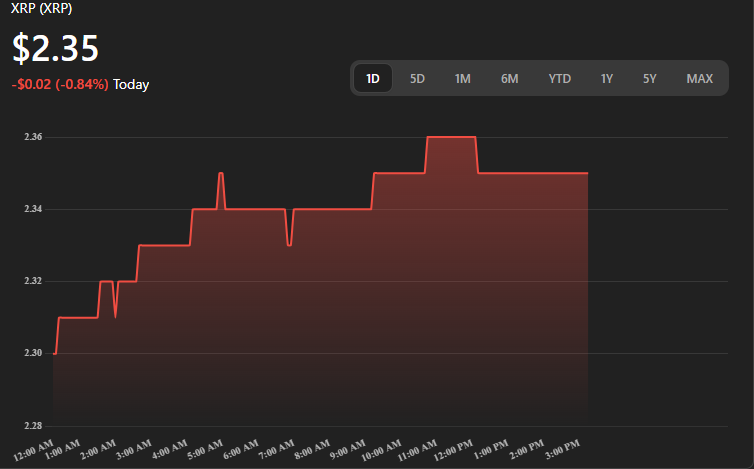Screen dimensions: 754x469
Task: Click the red -$0.02 (-0.84%) change
Action: 60,85
